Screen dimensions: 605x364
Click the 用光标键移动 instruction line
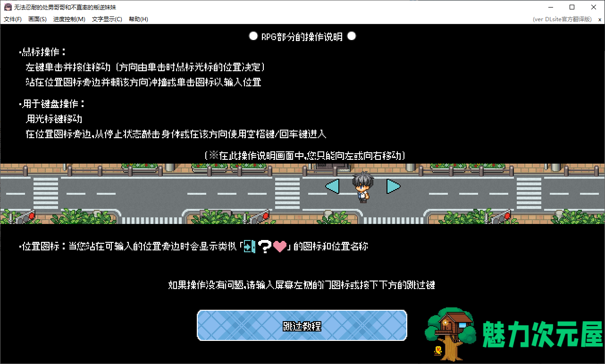click(x=54, y=119)
